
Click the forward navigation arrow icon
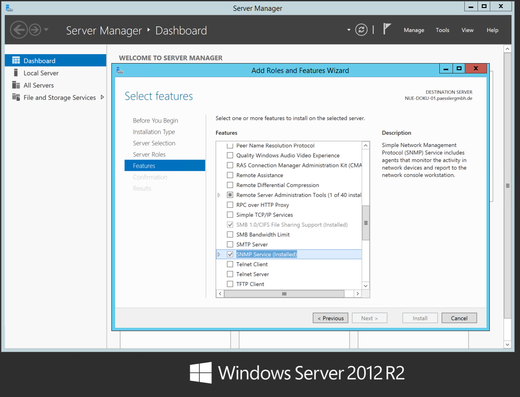point(35,30)
